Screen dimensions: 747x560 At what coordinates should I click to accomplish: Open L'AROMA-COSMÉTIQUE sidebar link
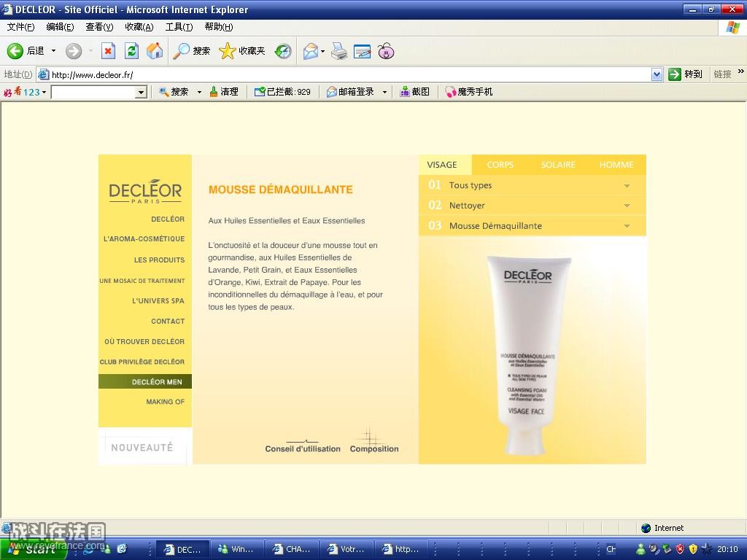click(144, 239)
